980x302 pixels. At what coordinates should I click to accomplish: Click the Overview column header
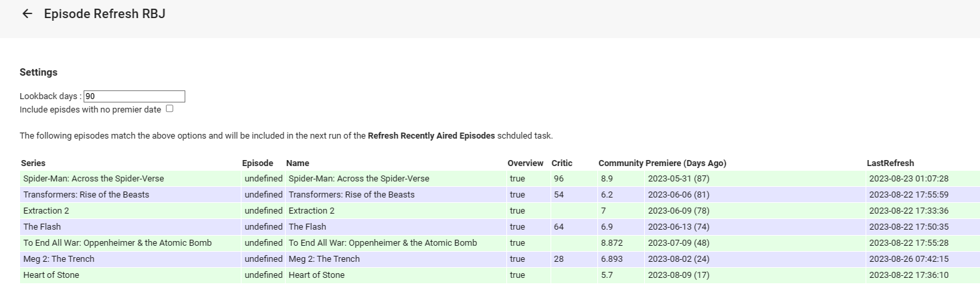(x=525, y=163)
